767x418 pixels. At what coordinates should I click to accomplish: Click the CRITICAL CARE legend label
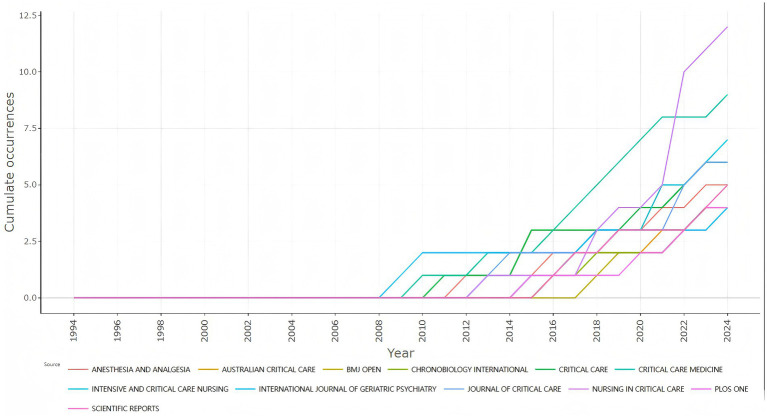point(583,370)
